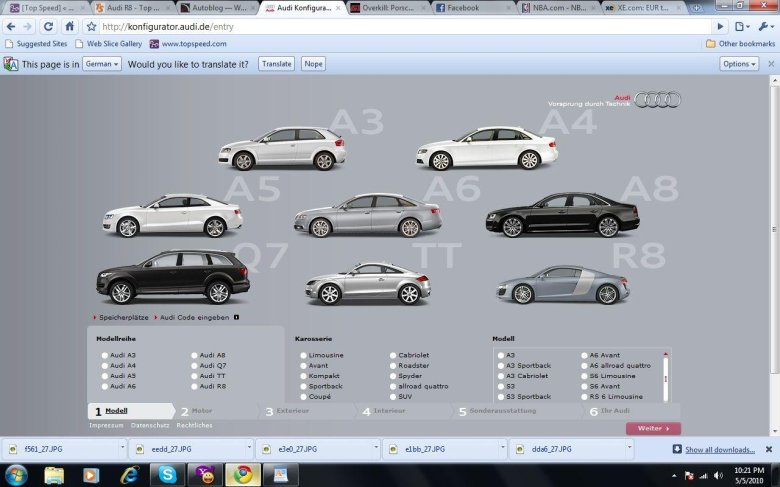Go to step 2 Motor tab
The height and width of the screenshot is (487, 780).
[x=200, y=411]
